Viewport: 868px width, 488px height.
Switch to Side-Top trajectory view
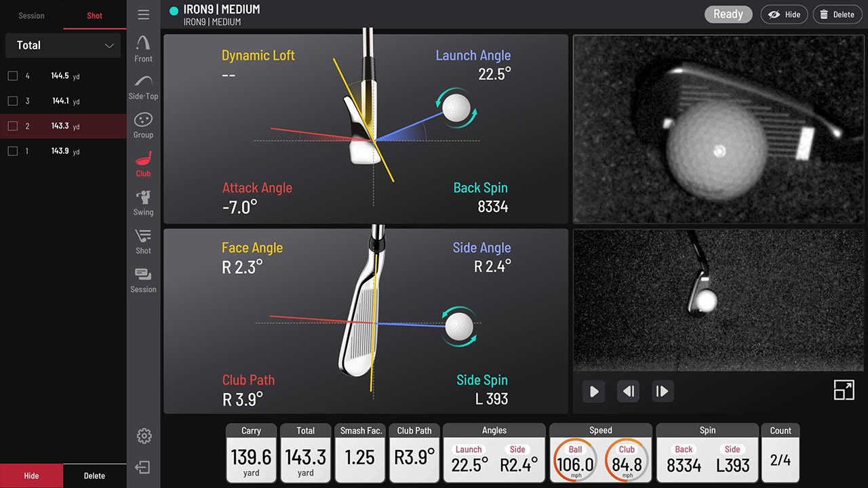tap(143, 87)
